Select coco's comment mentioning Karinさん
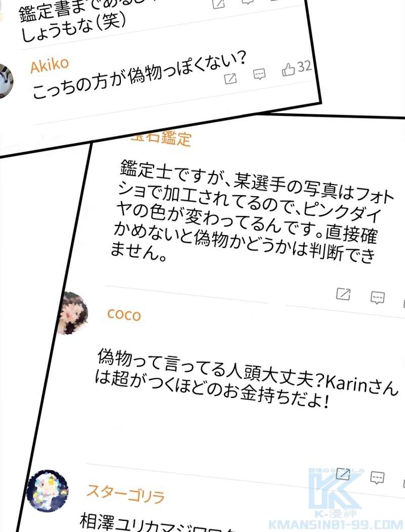The image size is (405, 532). [247, 378]
